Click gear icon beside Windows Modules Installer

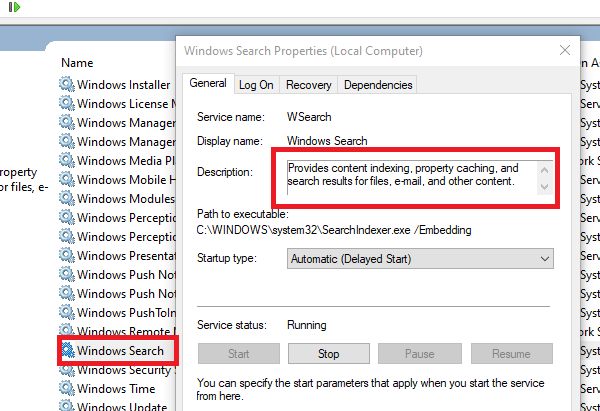tap(67, 199)
